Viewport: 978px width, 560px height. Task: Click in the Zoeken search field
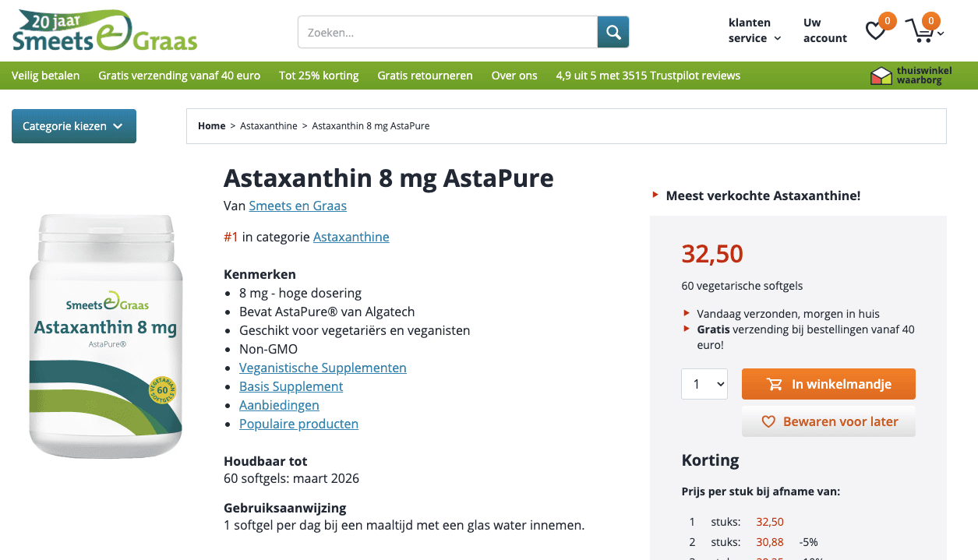447,33
